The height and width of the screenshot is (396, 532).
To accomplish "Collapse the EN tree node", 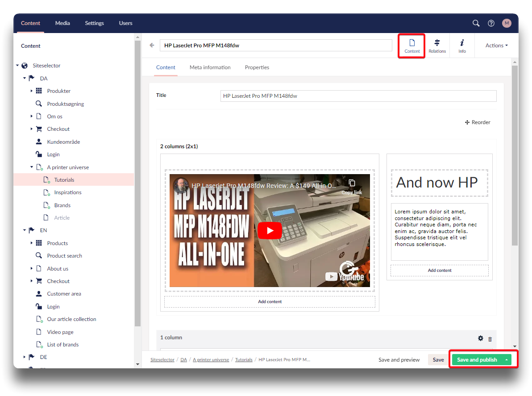I will [x=25, y=230].
